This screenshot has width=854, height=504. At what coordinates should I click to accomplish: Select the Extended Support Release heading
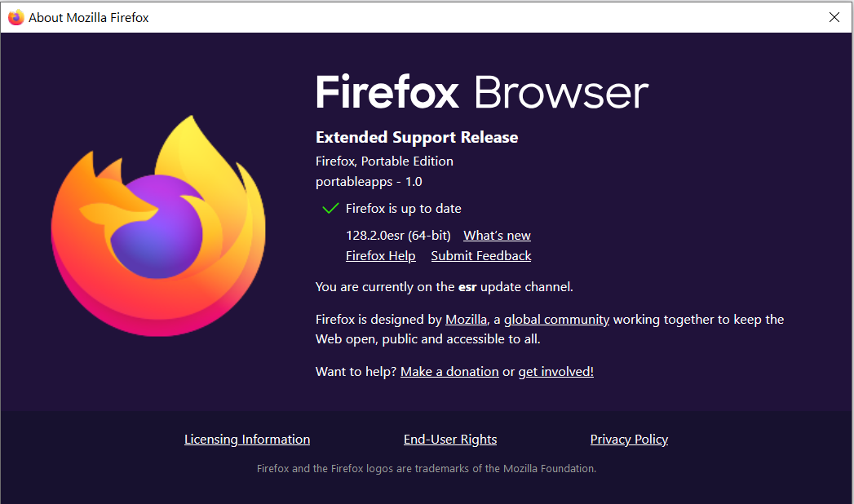click(417, 137)
